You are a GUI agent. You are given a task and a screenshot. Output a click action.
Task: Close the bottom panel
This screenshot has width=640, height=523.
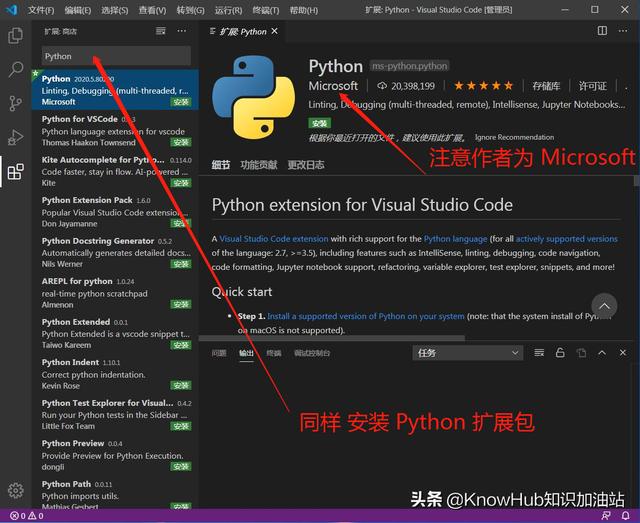(623, 353)
